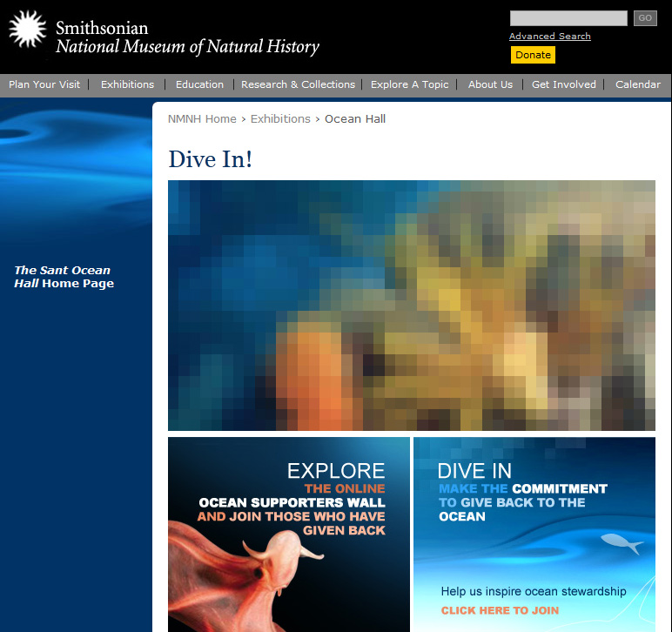
Task: Click the large coral reef banner image
Action: point(411,306)
